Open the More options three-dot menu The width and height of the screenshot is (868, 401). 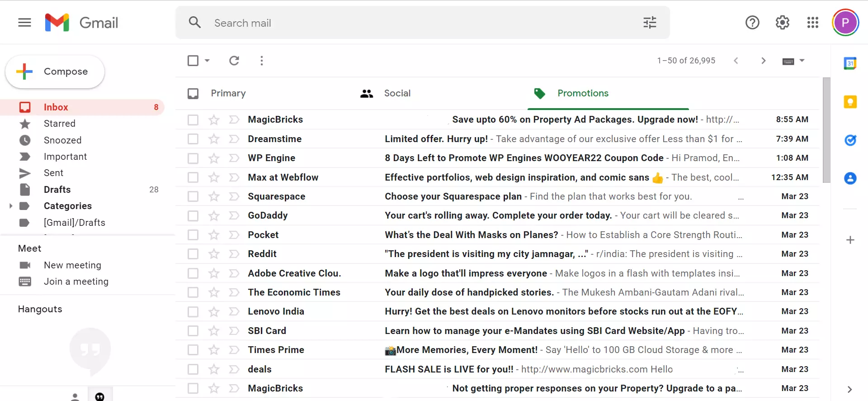(x=262, y=61)
